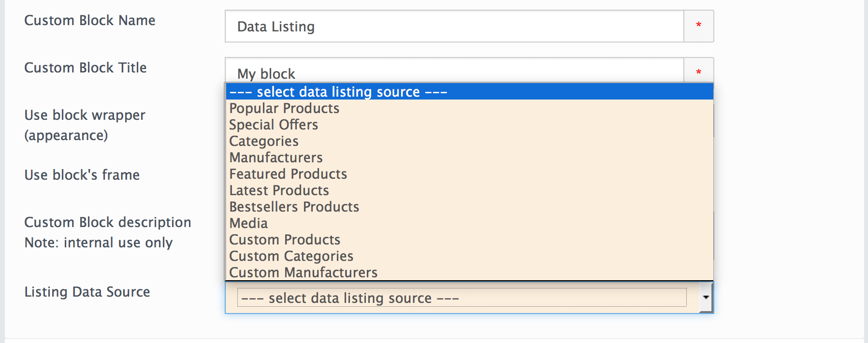The height and width of the screenshot is (343, 868).
Task: Select Custom Categories option
Action: click(x=469, y=256)
